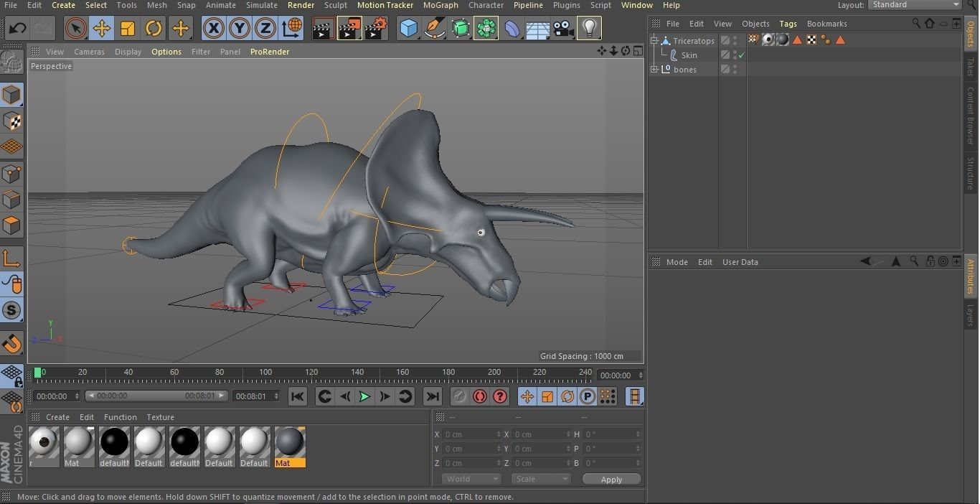Image resolution: width=980 pixels, height=504 pixels.
Task: Enable Texture mode in left toolbar
Action: tap(11, 121)
